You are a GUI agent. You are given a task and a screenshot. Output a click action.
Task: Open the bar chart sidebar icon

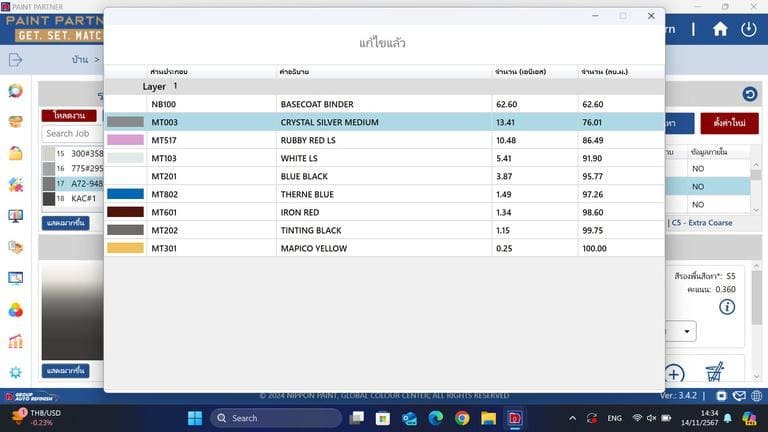coord(15,341)
